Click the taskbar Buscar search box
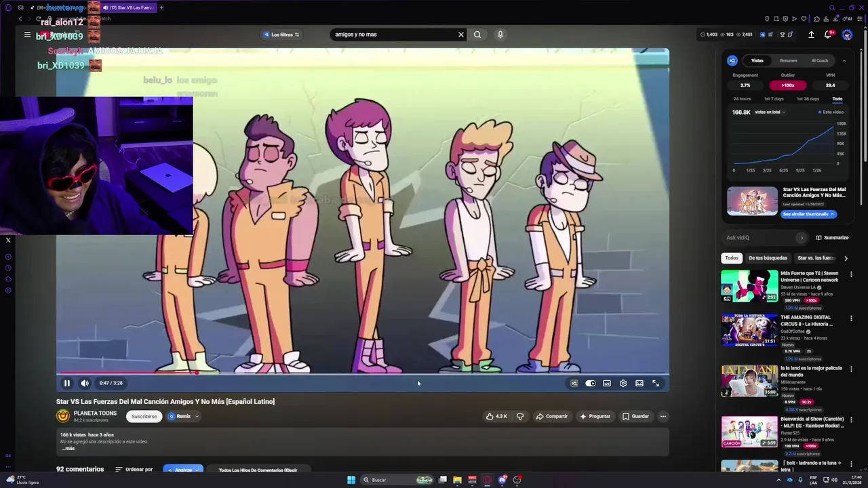 click(398, 480)
